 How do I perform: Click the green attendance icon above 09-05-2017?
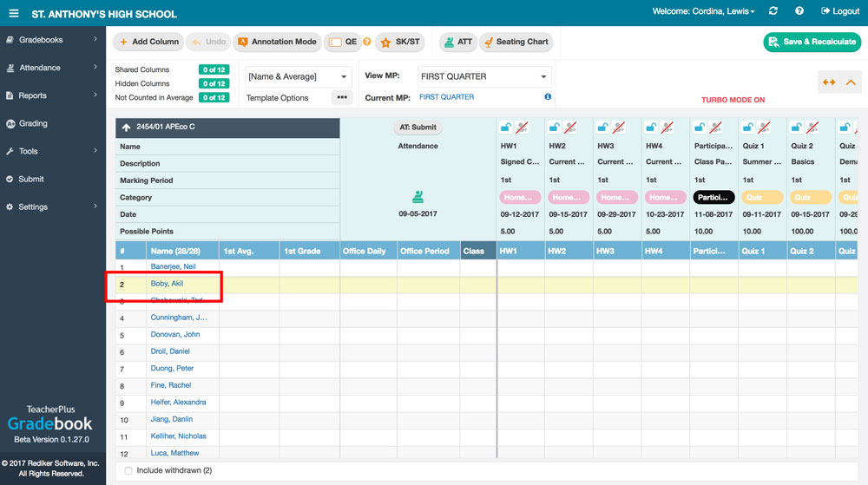(x=418, y=197)
